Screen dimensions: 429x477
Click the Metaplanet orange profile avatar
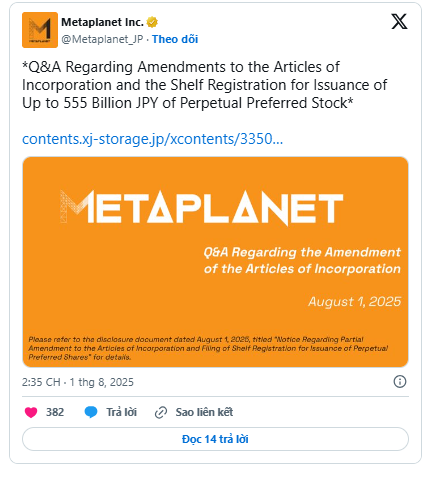pyautogui.click(x=40, y=30)
